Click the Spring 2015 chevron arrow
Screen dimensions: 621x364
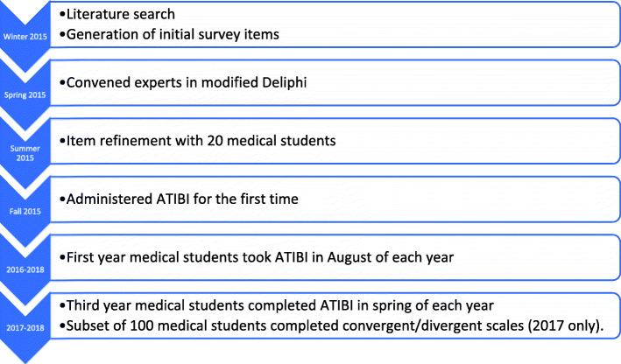tap(25, 94)
